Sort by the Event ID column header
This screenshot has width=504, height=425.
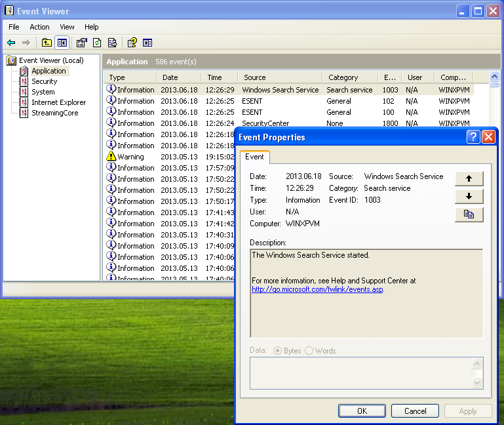point(390,77)
